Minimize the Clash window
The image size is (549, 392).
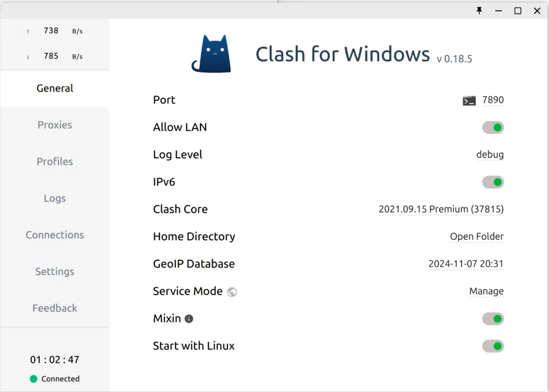click(498, 11)
